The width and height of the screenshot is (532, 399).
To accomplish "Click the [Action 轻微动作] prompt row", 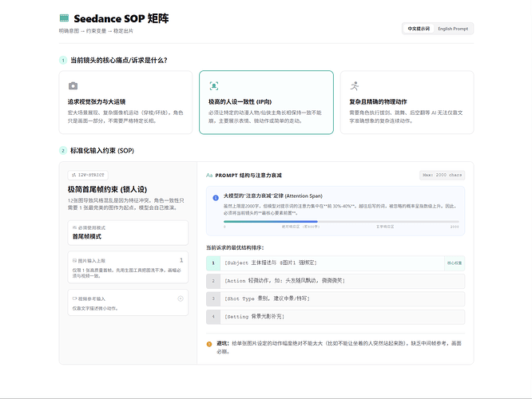I will point(335,281).
